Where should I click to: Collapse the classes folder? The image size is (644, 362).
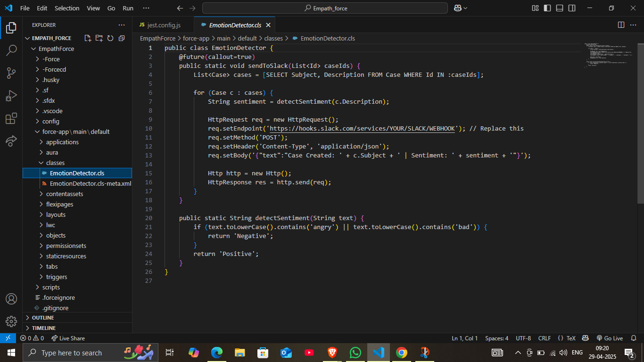pyautogui.click(x=56, y=163)
